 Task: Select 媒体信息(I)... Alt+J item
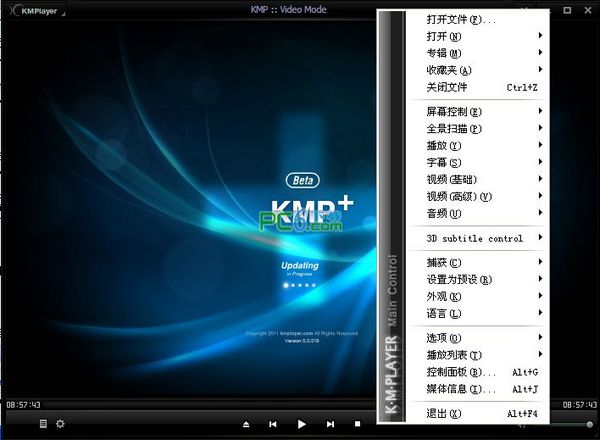coord(478,389)
